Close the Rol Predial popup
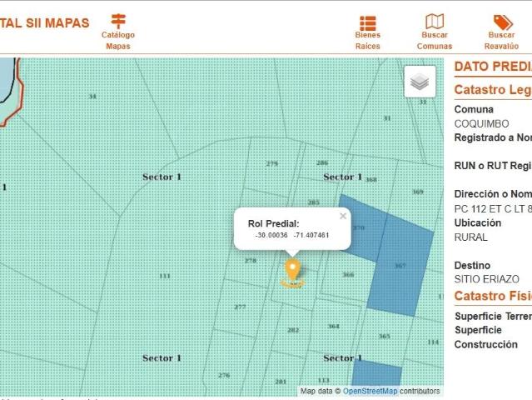The height and width of the screenshot is (400, 532). coord(343,216)
